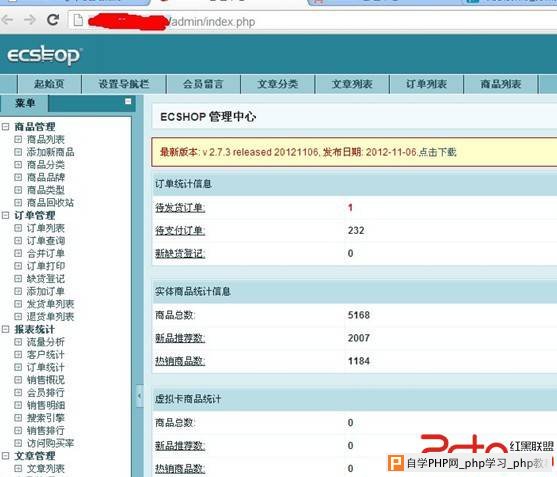This screenshot has width=557, height=477.
Task: Open the 会员留言 tab
Action: point(203,84)
